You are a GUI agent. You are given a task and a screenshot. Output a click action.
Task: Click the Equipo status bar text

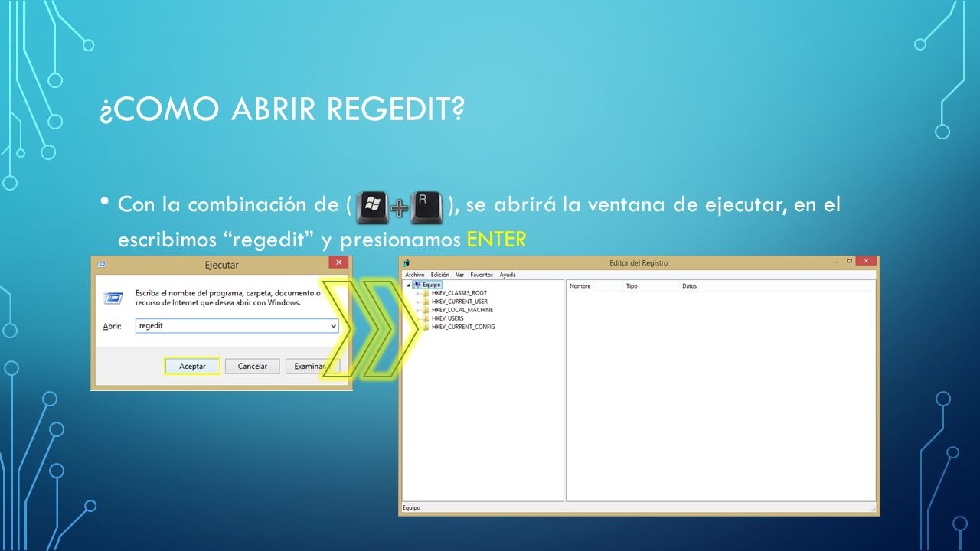(x=411, y=507)
